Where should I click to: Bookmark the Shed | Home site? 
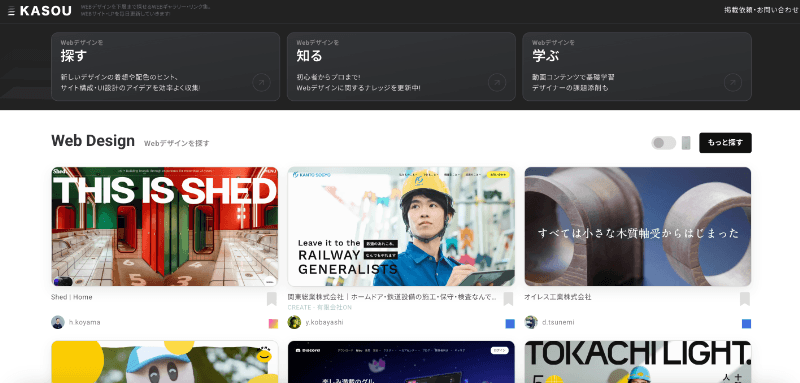click(271, 299)
